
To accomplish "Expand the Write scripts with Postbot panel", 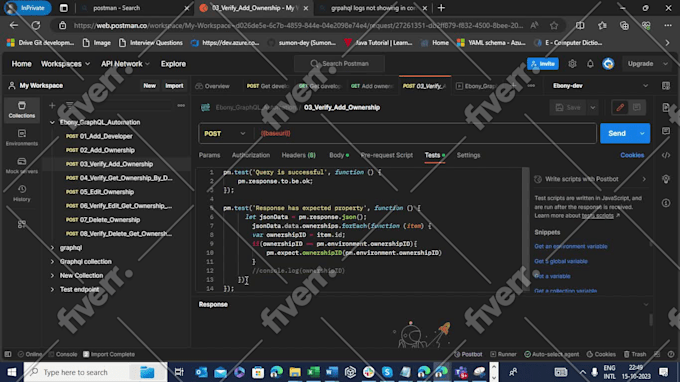I will pyautogui.click(x=644, y=179).
